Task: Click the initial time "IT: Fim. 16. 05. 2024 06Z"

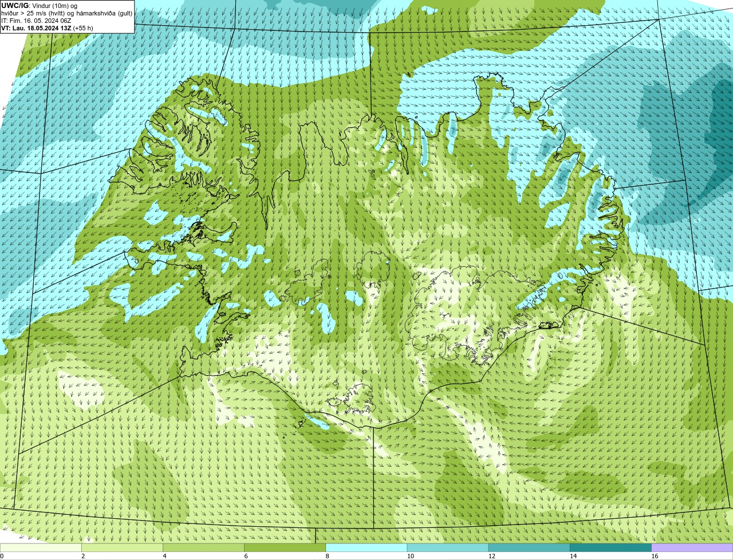Action: click(36, 20)
